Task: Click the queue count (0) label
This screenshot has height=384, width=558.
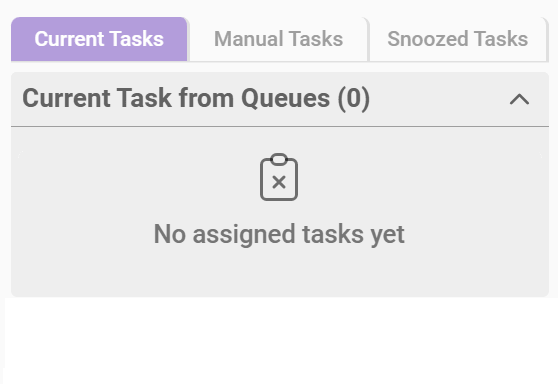Action: pyautogui.click(x=354, y=99)
